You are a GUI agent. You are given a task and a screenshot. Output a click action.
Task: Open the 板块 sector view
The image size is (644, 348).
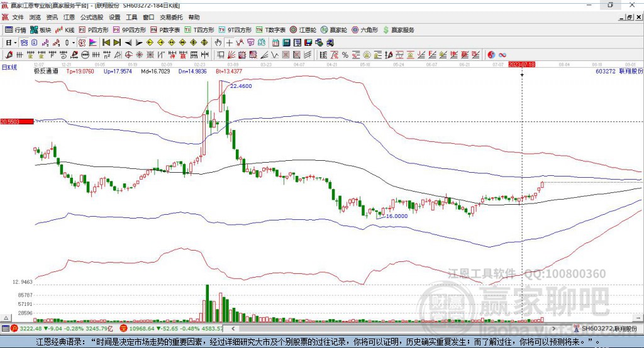tap(40, 30)
